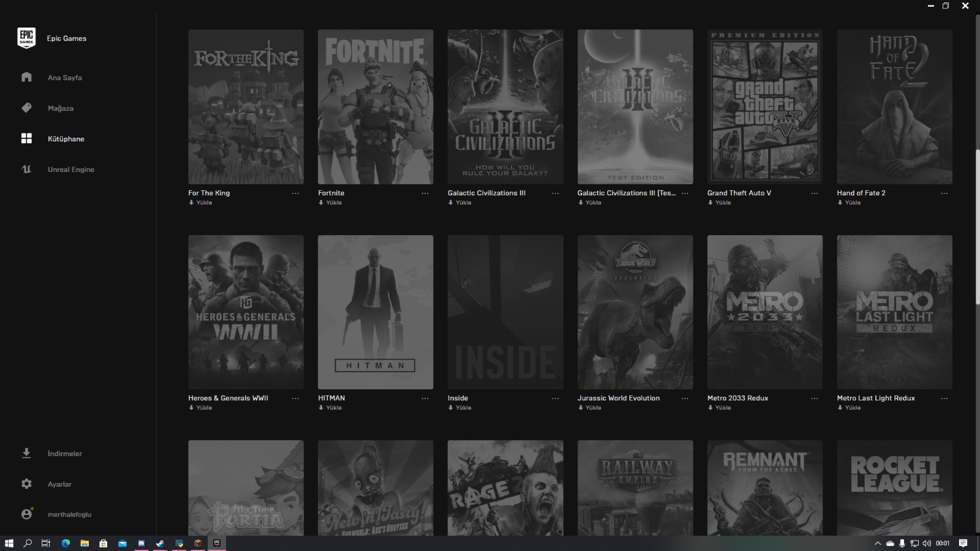
Task: Open the Inside three-dot options menu
Action: click(555, 399)
